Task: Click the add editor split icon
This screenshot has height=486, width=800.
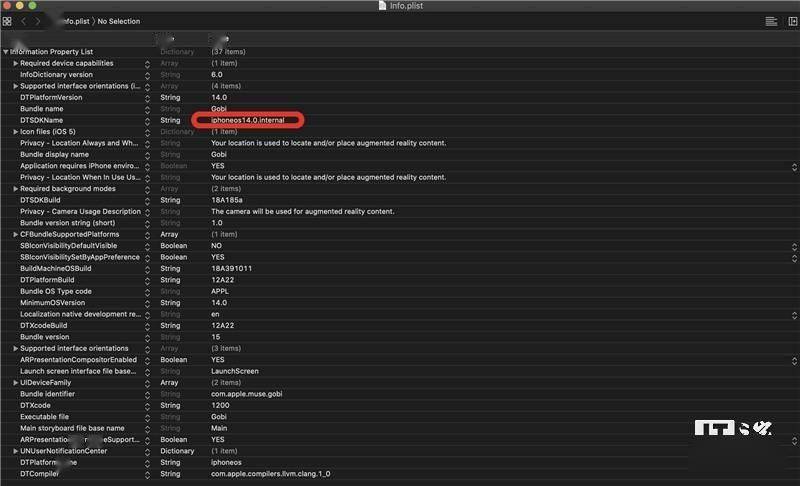Action: tap(791, 21)
